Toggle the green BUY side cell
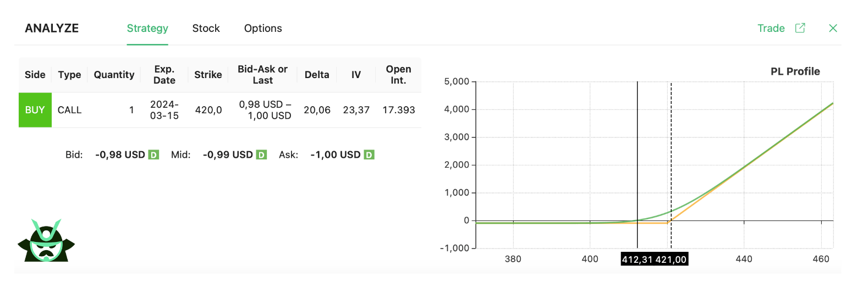 (35, 110)
